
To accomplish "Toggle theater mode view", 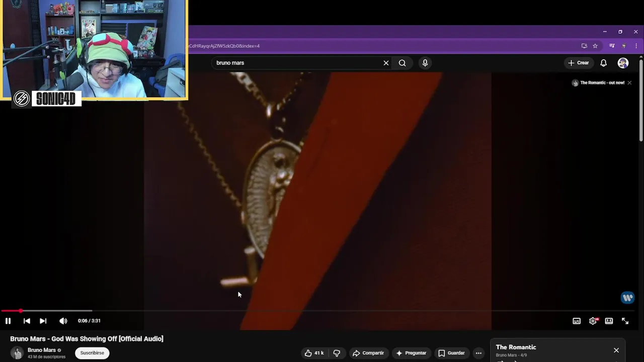I will (609, 321).
